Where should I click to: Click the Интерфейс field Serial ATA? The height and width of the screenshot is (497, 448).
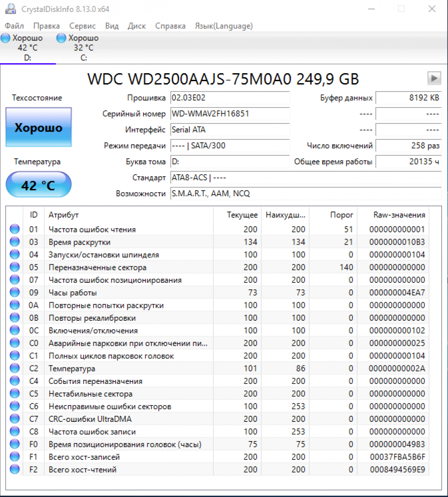pos(230,129)
